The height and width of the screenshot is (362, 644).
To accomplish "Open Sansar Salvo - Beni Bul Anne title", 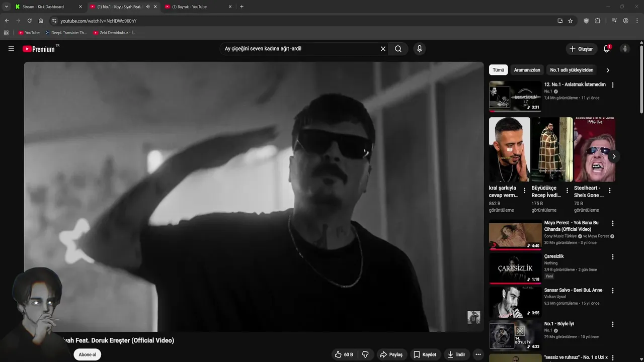I will point(573,290).
